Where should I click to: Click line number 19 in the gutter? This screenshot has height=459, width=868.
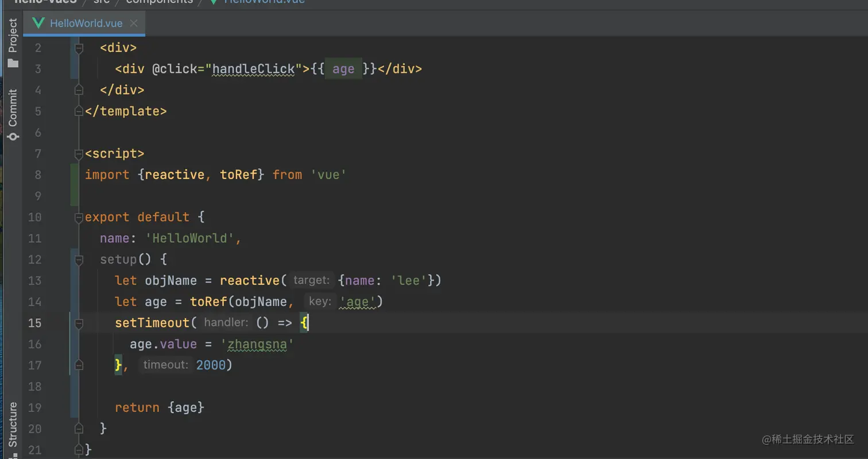(x=34, y=407)
